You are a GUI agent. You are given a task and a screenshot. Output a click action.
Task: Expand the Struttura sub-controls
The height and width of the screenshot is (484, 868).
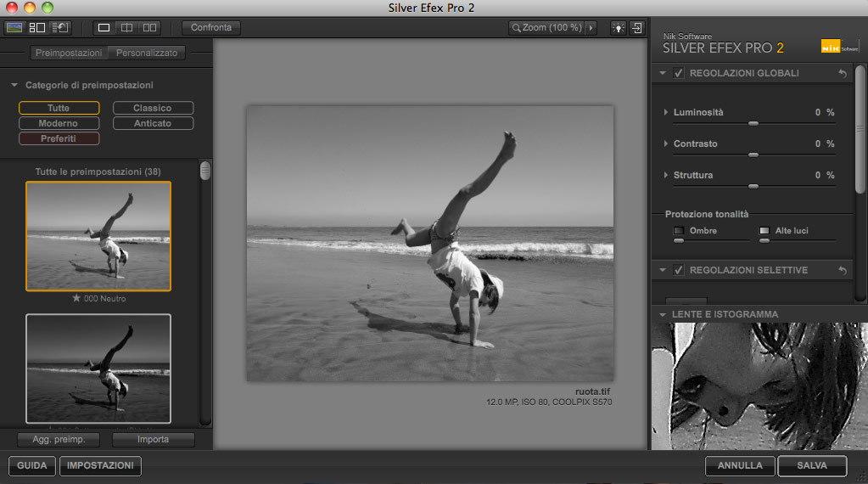coord(665,175)
